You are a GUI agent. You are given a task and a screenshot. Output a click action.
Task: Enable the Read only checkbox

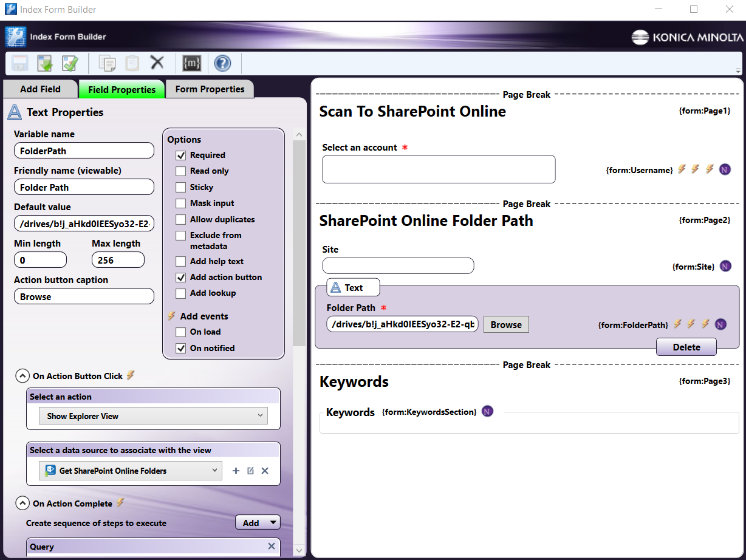(x=181, y=171)
